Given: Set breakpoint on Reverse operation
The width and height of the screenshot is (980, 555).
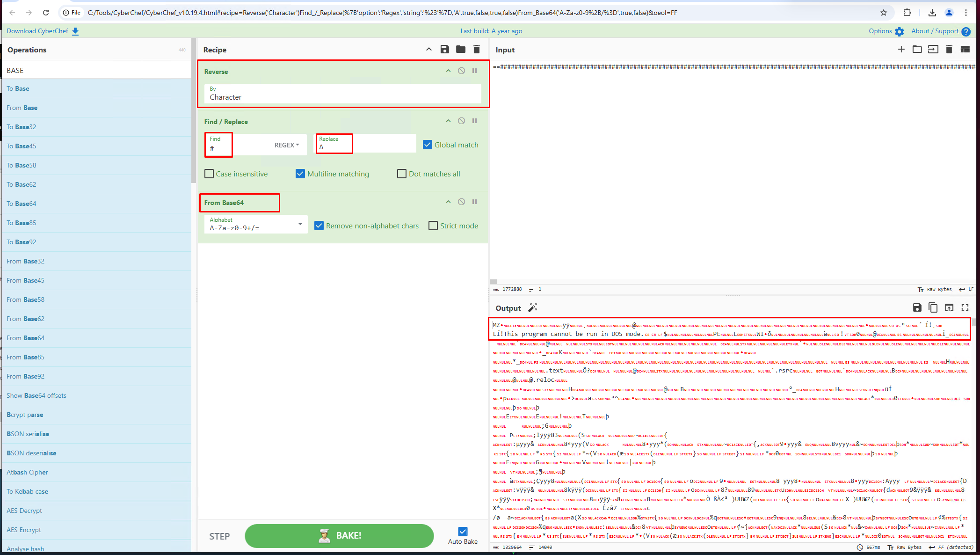Looking at the screenshot, I should tap(475, 71).
